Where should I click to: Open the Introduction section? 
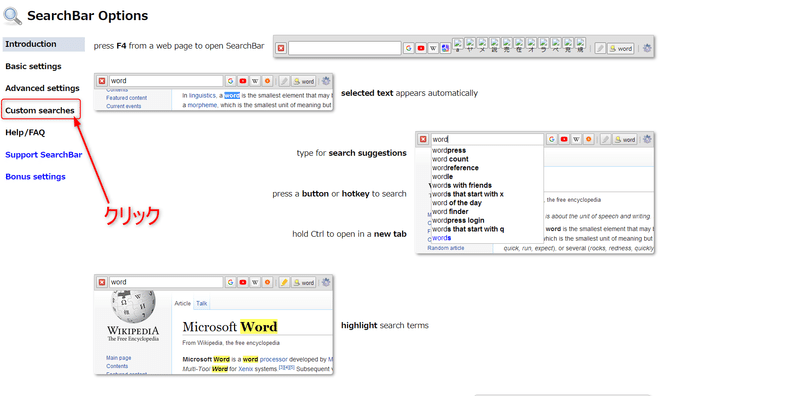pos(43,44)
